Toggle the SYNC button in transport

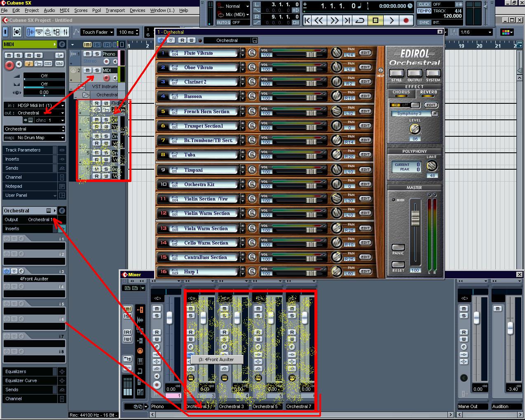click(x=424, y=22)
